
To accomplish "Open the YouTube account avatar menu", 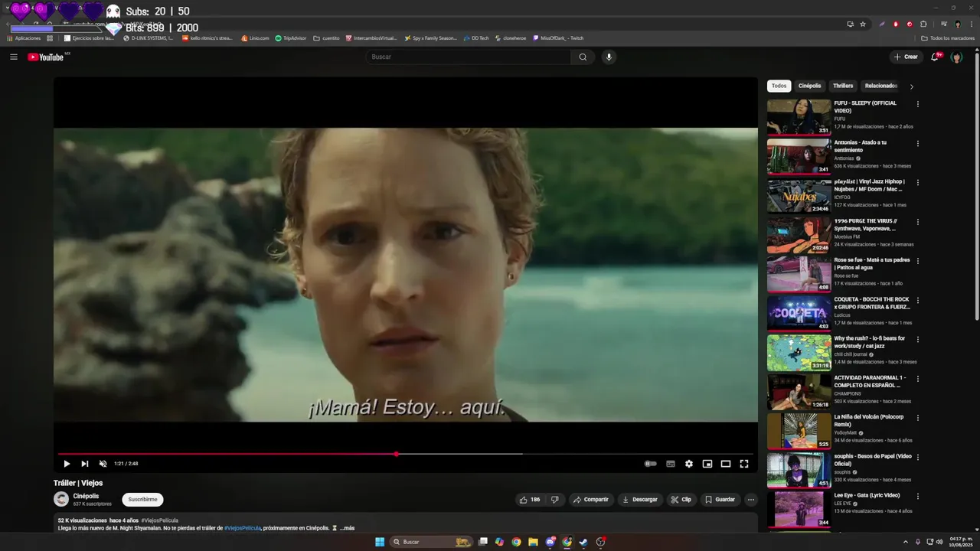I will pyautogui.click(x=956, y=57).
